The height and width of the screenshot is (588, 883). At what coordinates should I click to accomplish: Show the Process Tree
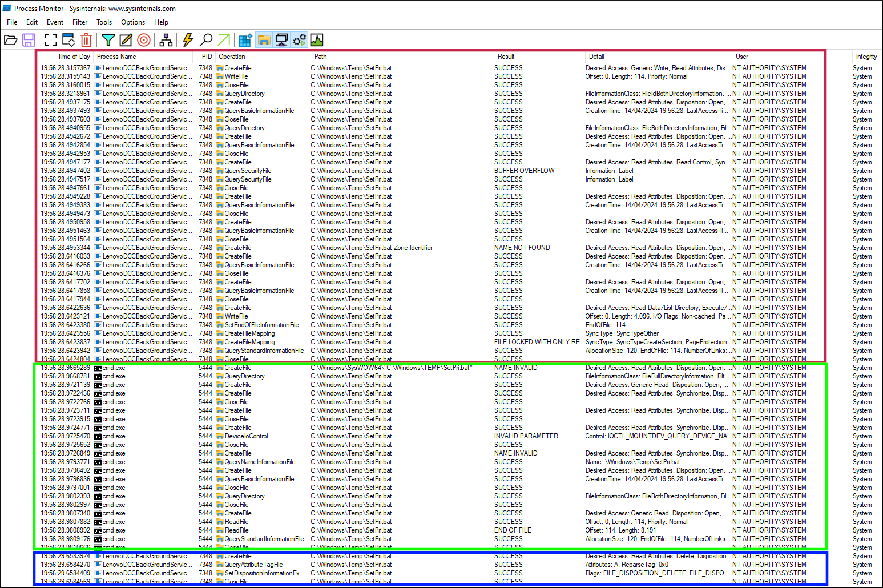(x=166, y=40)
